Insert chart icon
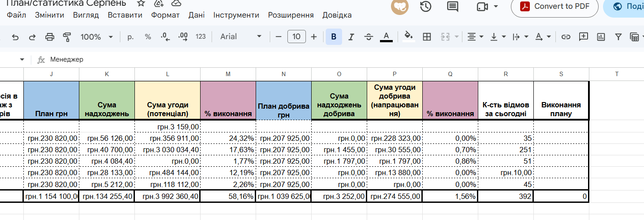This screenshot has width=644, height=220. (x=601, y=37)
